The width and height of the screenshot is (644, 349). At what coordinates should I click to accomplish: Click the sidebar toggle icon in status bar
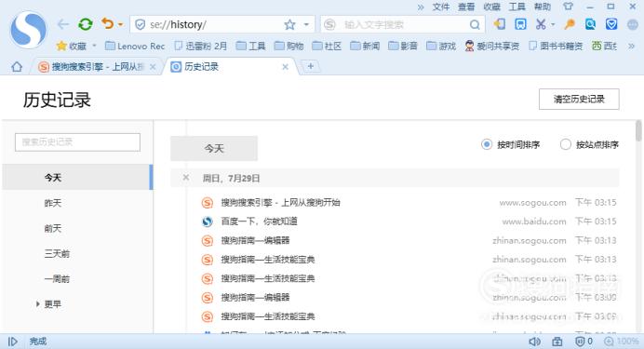point(13,342)
